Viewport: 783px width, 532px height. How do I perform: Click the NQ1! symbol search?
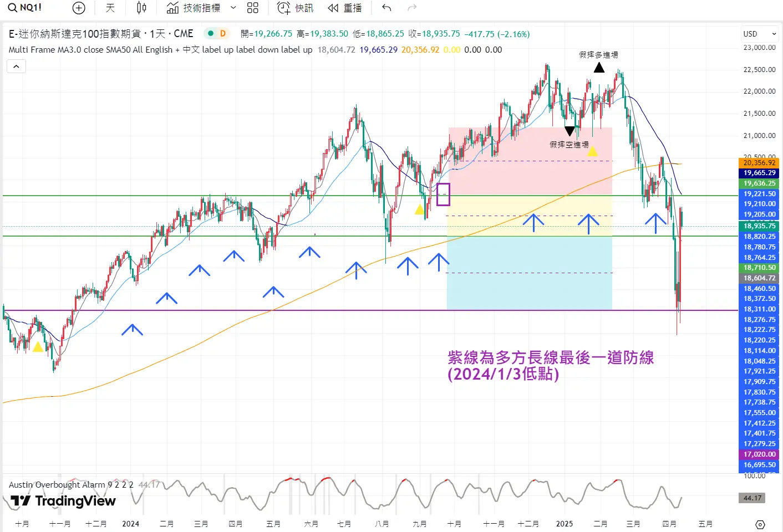[x=26, y=8]
